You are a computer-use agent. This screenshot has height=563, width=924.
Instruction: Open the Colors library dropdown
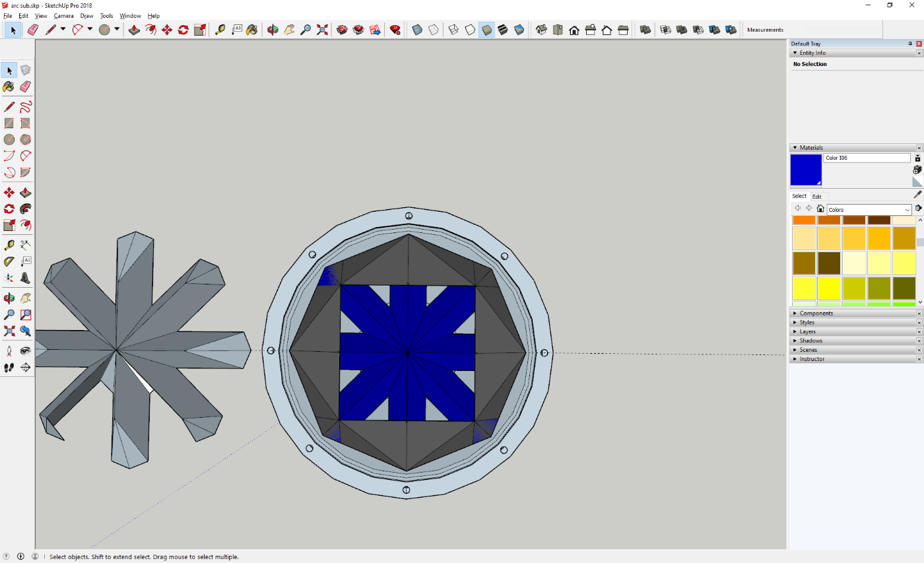coord(907,210)
